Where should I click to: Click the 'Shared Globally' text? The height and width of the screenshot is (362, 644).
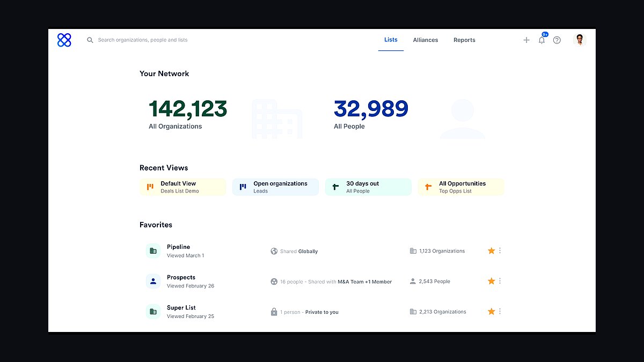(299, 251)
